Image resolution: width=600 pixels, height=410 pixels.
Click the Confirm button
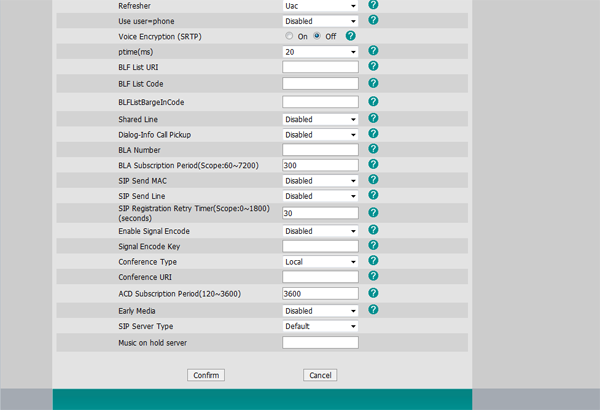pos(206,375)
